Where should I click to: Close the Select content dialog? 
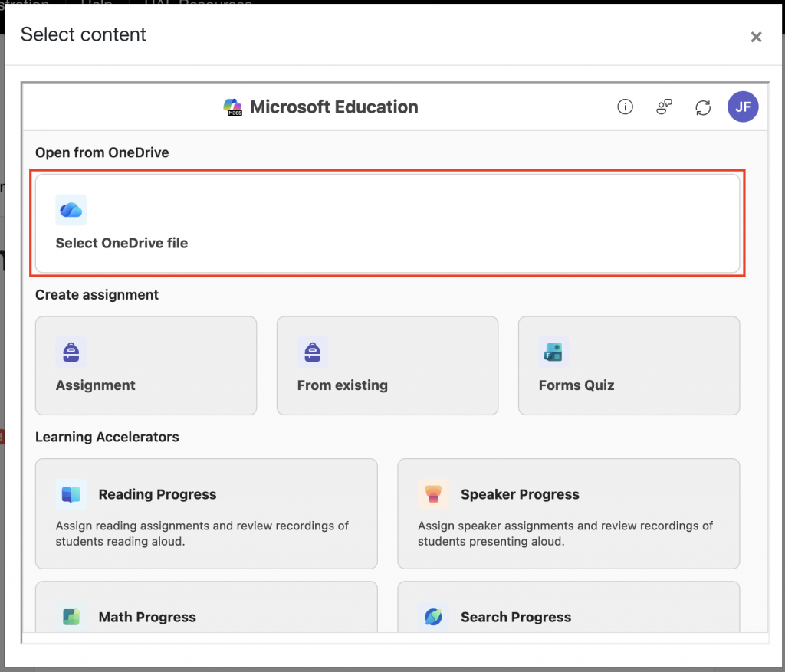tap(756, 37)
